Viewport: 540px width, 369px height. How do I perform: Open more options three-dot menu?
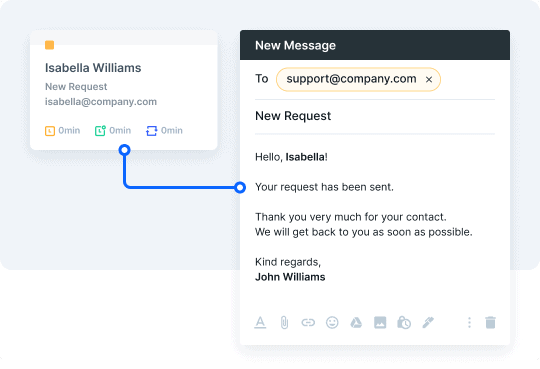click(469, 322)
